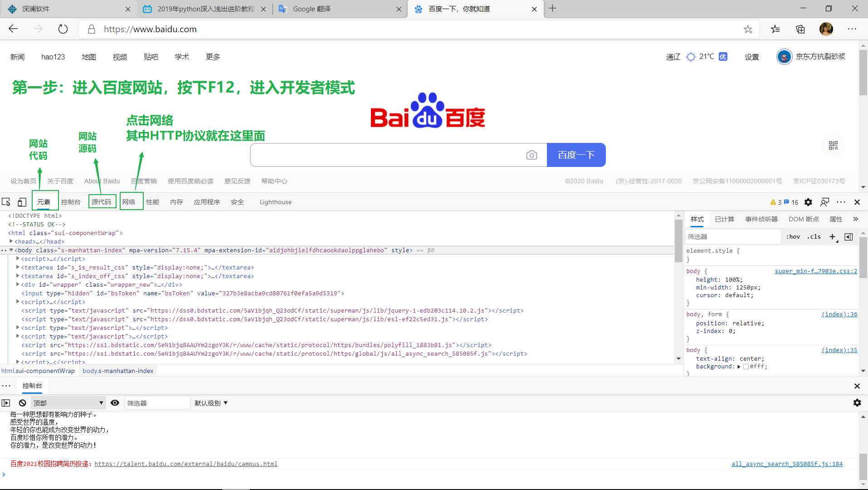The width and height of the screenshot is (868, 490).
Task: Reload the Baidu page
Action: coord(63,29)
